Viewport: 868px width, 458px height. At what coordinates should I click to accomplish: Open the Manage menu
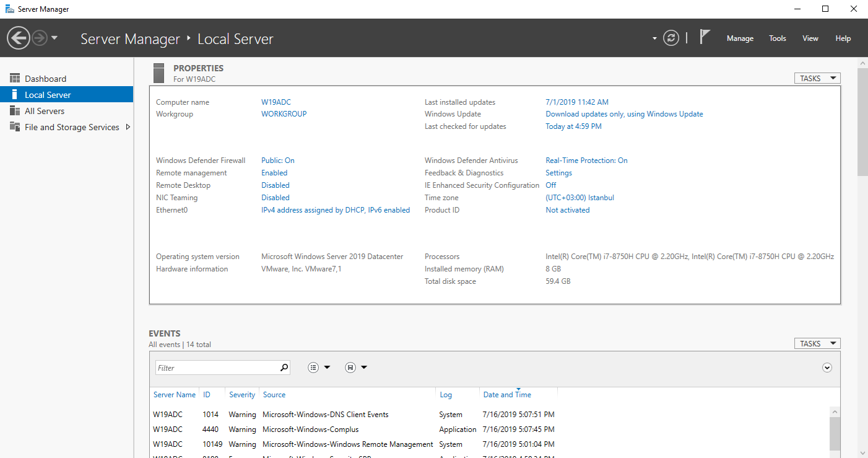click(x=740, y=38)
